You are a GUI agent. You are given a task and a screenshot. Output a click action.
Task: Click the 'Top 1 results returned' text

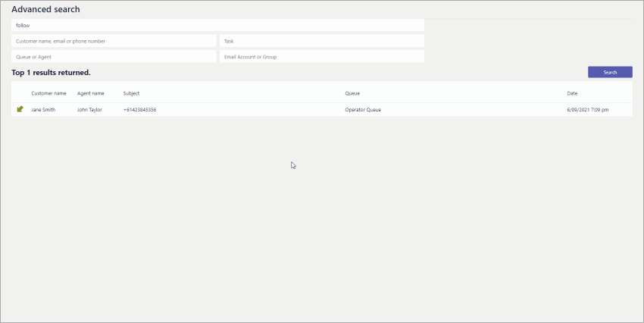point(52,73)
